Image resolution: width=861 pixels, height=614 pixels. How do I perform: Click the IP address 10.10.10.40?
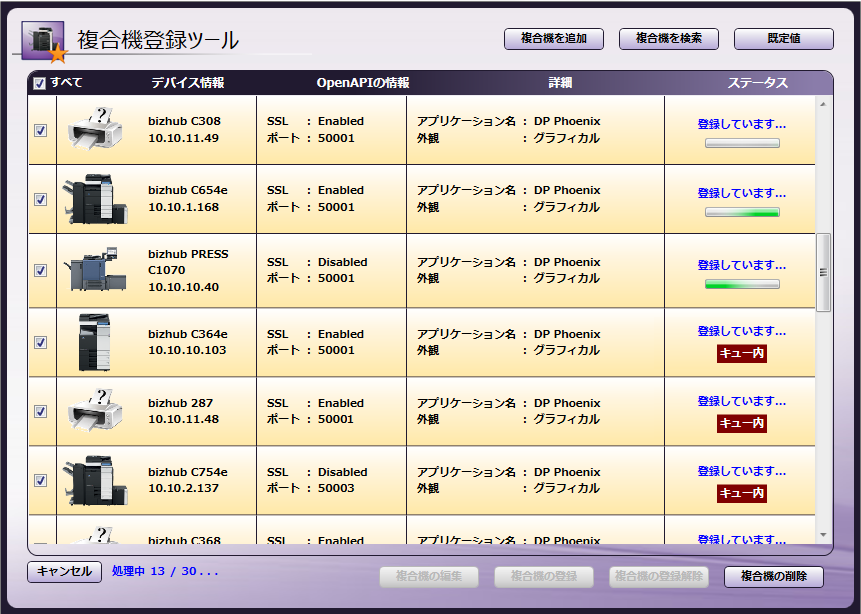pyautogui.click(x=183, y=287)
